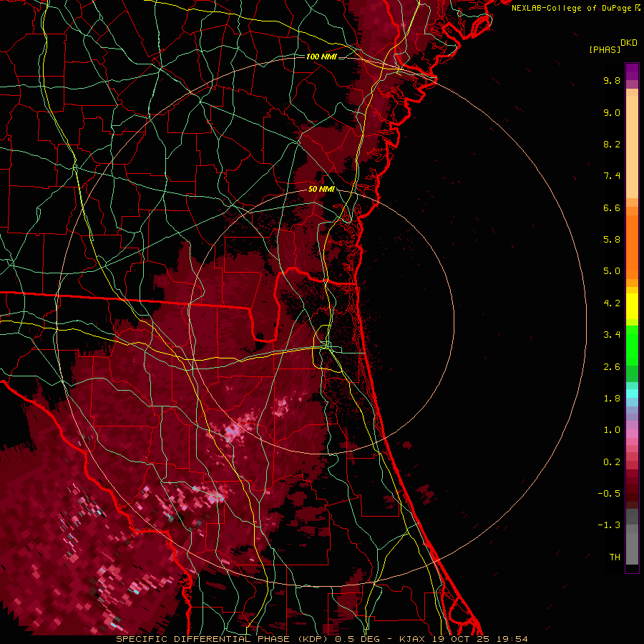Select the 6.6 value on the color scale
The image size is (644, 644).
click(x=612, y=208)
